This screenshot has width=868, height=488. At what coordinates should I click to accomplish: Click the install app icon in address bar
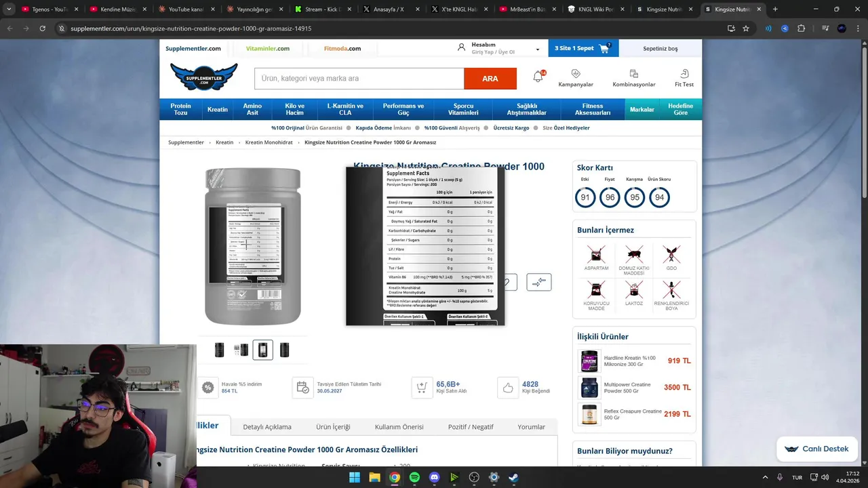[x=731, y=28]
